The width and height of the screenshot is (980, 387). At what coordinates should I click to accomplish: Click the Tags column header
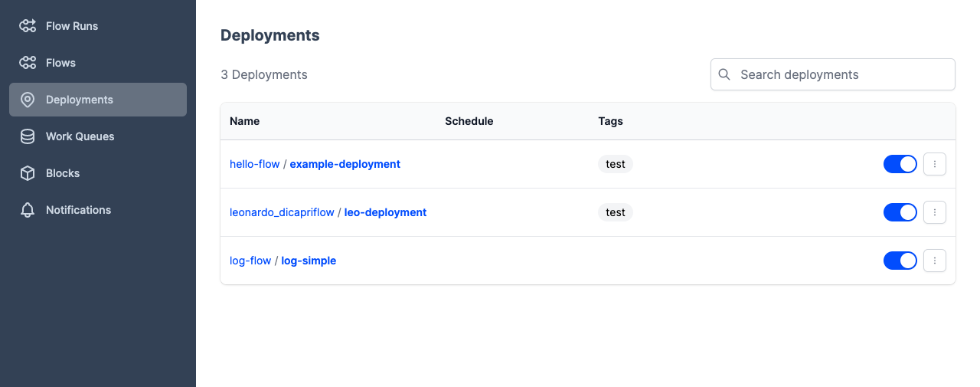(610, 121)
